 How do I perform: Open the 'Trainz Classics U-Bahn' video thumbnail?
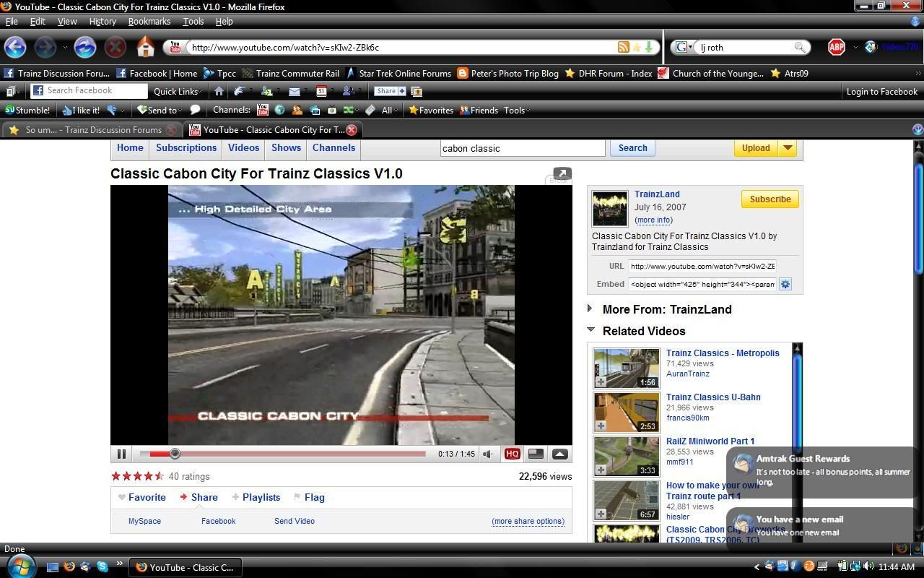[627, 412]
